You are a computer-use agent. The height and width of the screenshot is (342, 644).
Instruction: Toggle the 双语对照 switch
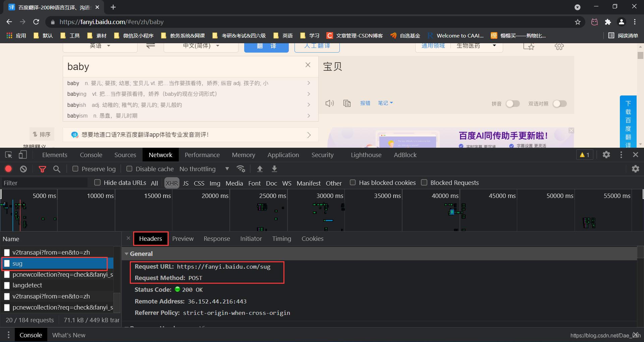[x=559, y=104]
